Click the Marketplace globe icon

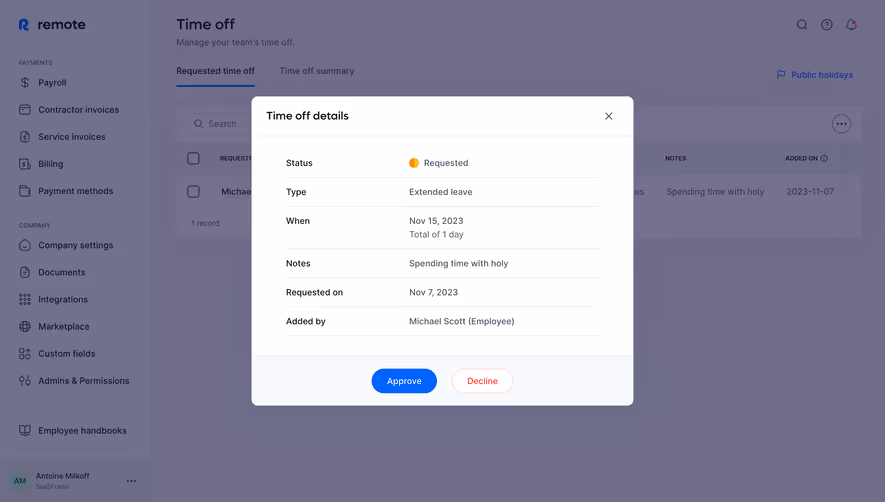click(x=25, y=326)
